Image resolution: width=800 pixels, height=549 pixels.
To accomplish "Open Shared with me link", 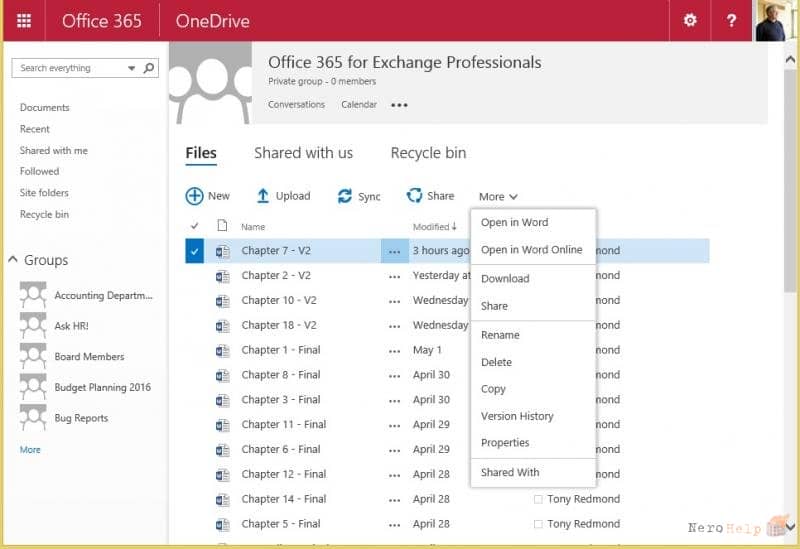I will [x=54, y=151].
